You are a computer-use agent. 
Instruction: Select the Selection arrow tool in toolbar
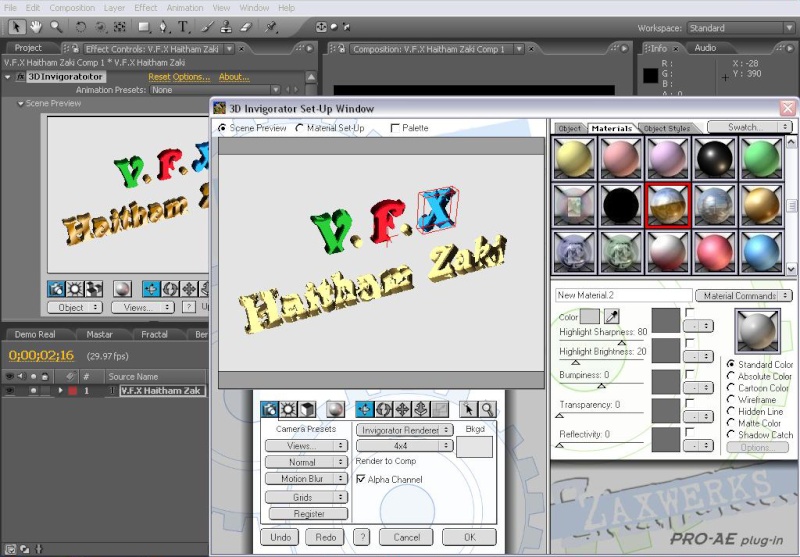pos(17,27)
